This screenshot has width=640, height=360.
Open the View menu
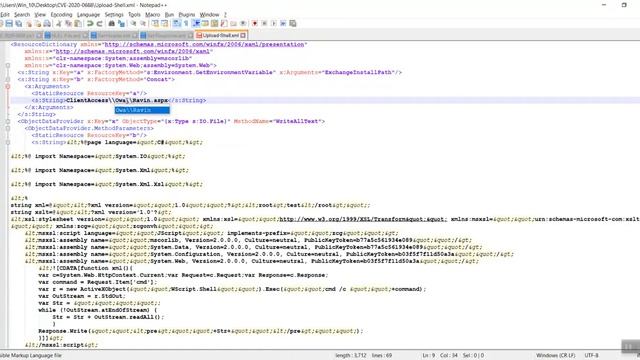coord(40,15)
